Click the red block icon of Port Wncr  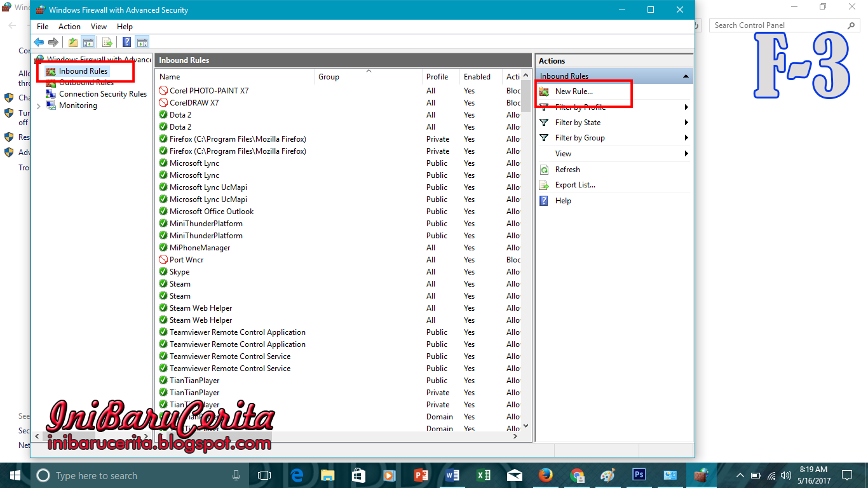pyautogui.click(x=163, y=260)
